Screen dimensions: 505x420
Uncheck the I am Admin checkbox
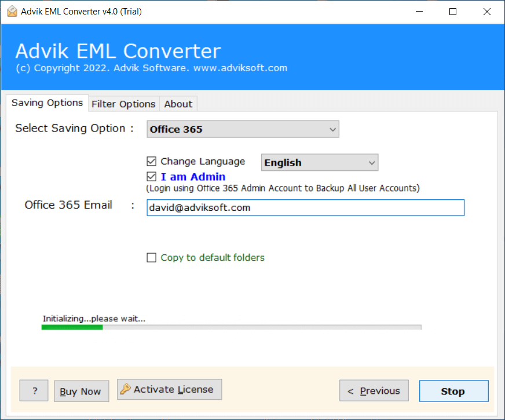(x=151, y=177)
